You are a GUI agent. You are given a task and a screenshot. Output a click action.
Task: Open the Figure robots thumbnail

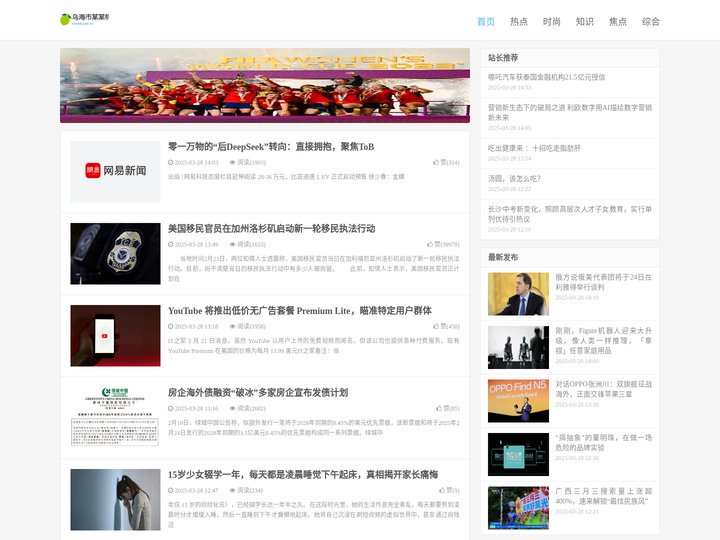tap(518, 348)
